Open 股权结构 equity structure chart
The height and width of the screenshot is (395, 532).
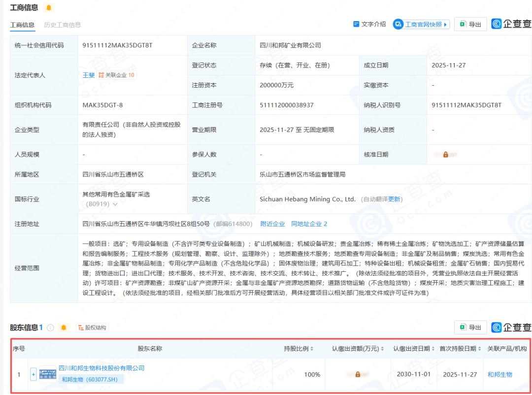pos(92,328)
